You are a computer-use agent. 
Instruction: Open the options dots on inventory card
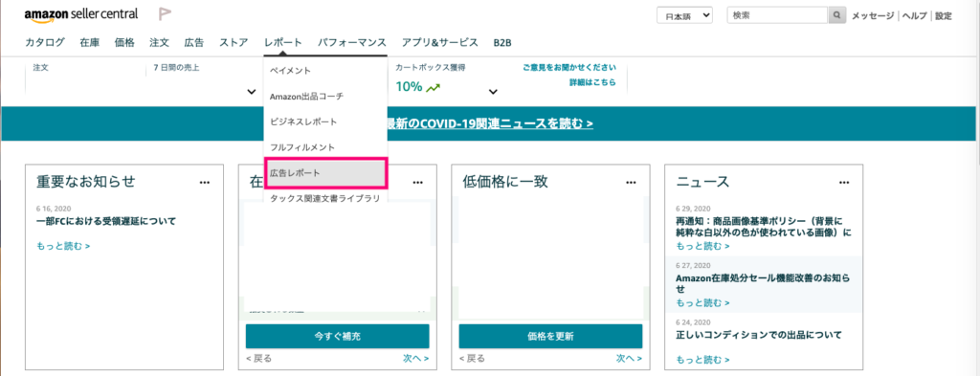418,183
